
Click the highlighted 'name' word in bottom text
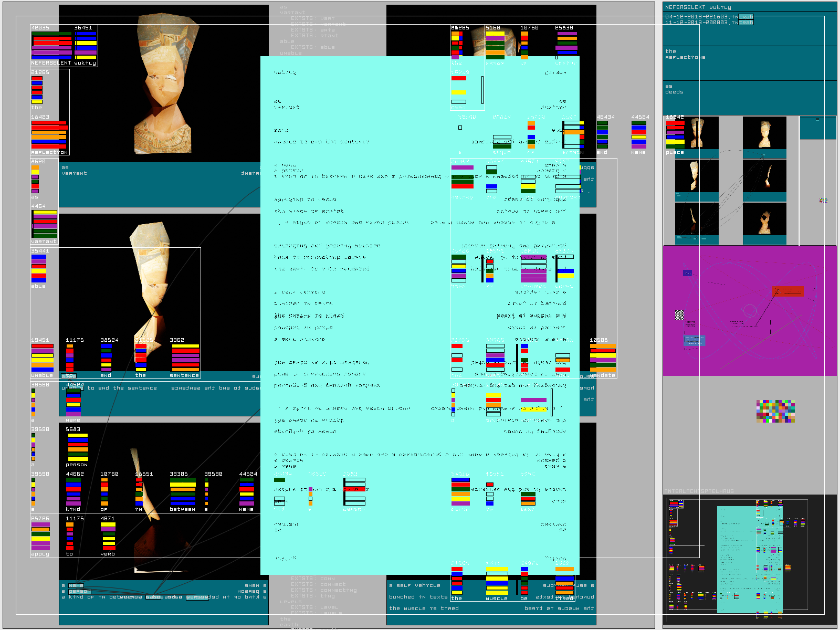(x=76, y=585)
